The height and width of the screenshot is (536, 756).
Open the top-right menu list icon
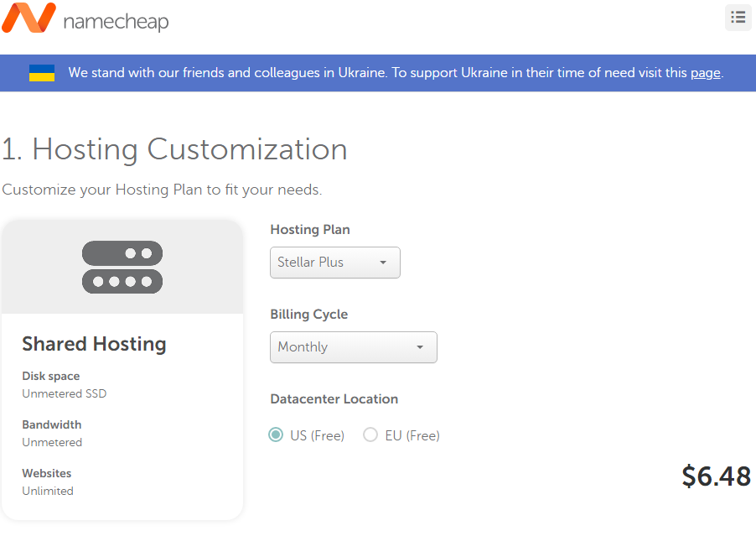pos(738,18)
